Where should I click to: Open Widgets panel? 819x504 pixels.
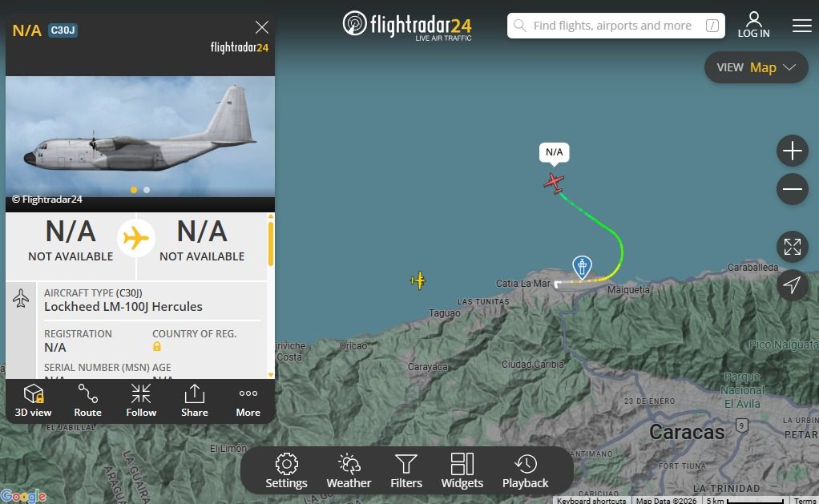[x=462, y=471]
